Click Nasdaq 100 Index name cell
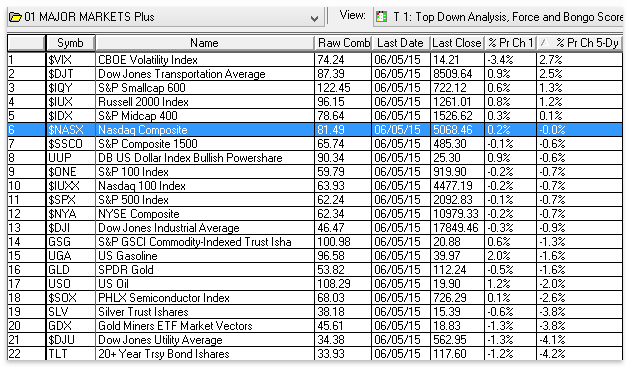The image size is (630, 367). (205, 186)
